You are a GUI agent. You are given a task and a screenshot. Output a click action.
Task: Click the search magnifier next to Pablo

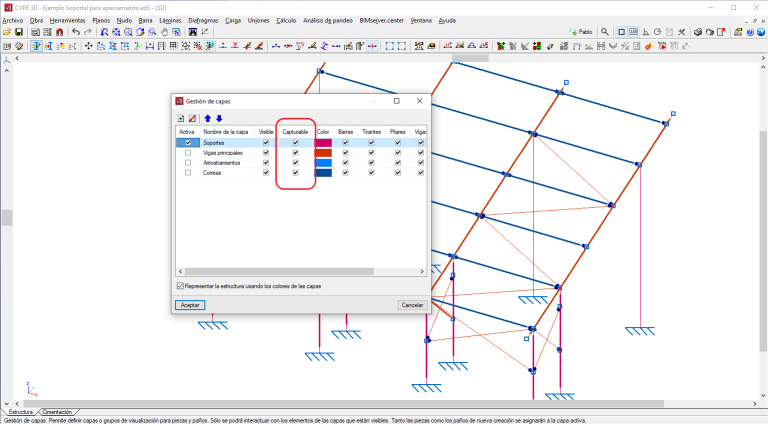(x=607, y=32)
